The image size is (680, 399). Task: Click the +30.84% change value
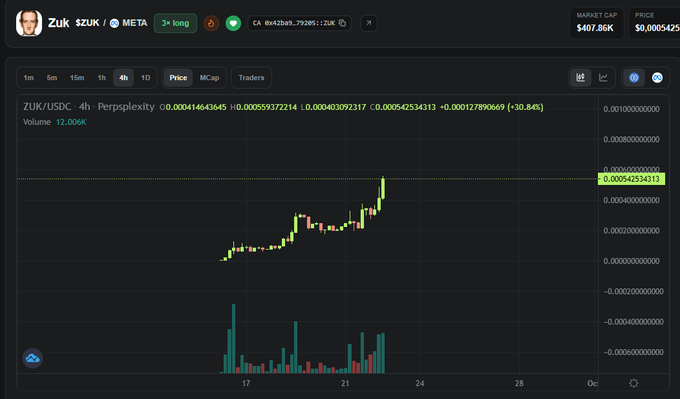point(525,107)
